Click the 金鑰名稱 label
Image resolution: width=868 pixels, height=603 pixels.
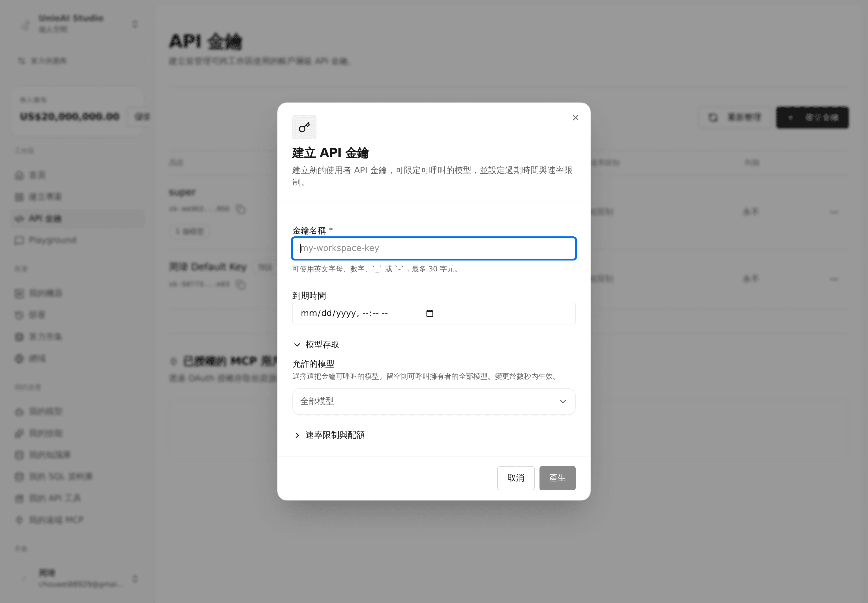tap(312, 230)
